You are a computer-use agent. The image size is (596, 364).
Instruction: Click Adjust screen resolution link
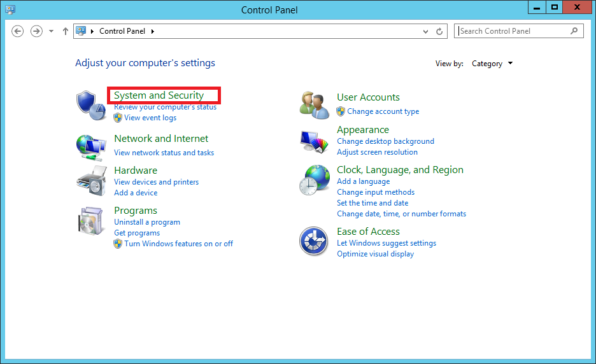(x=377, y=152)
